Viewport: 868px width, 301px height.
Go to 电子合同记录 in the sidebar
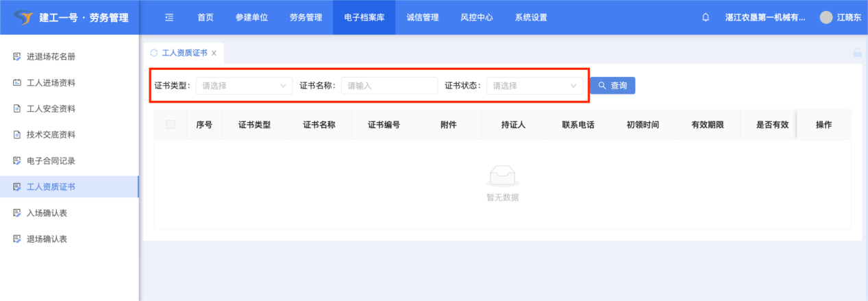point(51,161)
